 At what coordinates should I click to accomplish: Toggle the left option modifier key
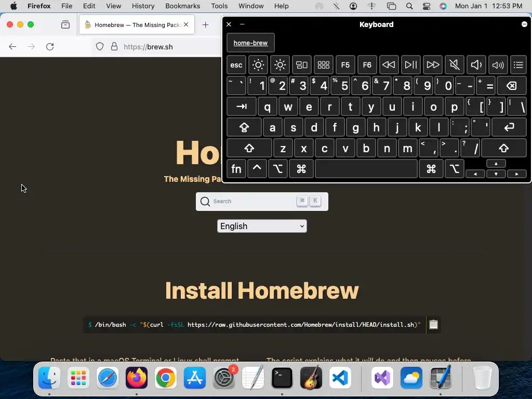[x=278, y=169]
